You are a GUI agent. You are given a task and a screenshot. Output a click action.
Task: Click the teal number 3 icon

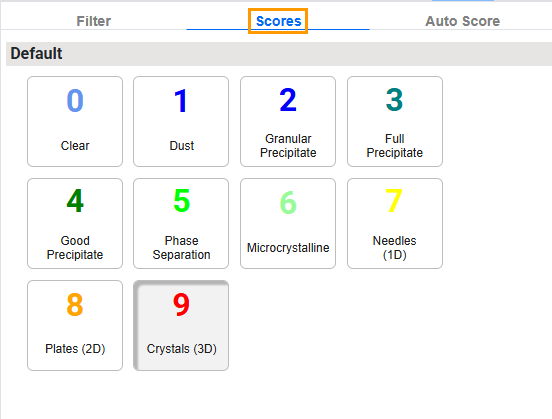394,100
